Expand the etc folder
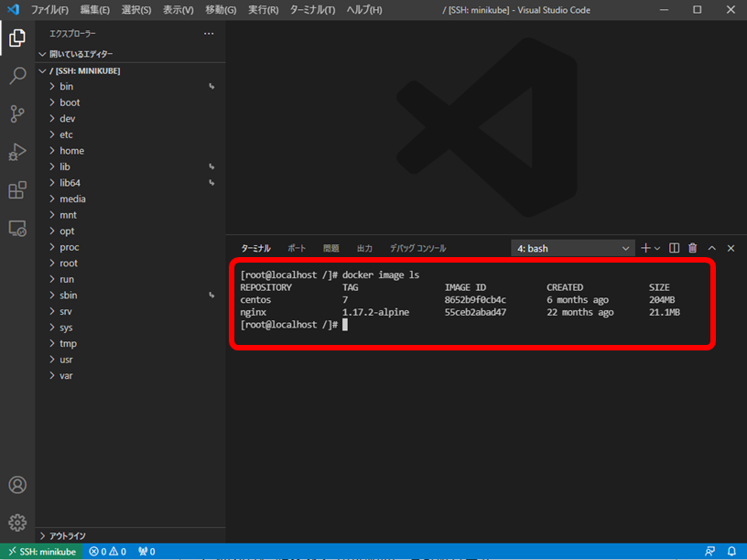This screenshot has width=747, height=560. pyautogui.click(x=66, y=135)
